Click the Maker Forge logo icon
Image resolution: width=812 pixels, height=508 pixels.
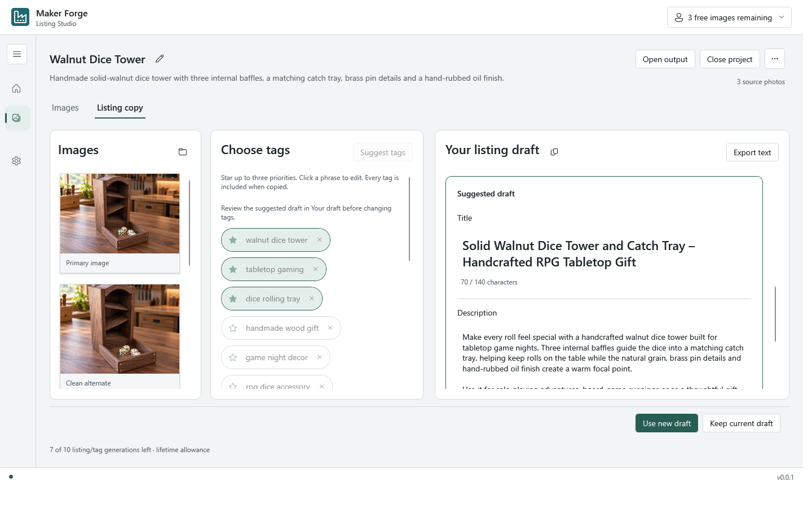(20, 17)
